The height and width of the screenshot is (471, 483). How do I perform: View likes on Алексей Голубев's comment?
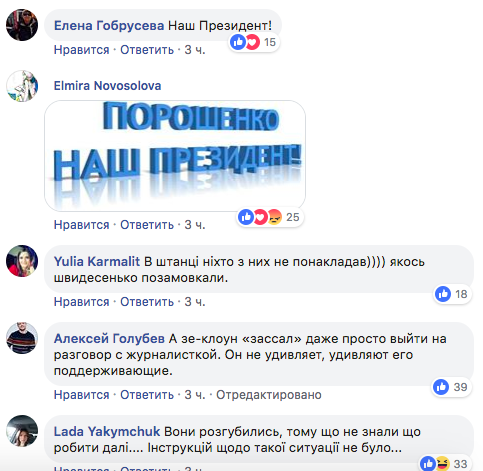click(451, 387)
